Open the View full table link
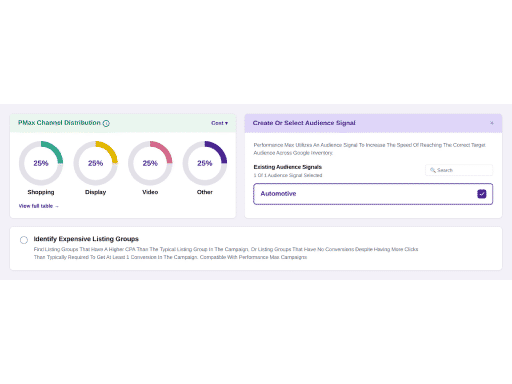 click(39, 206)
